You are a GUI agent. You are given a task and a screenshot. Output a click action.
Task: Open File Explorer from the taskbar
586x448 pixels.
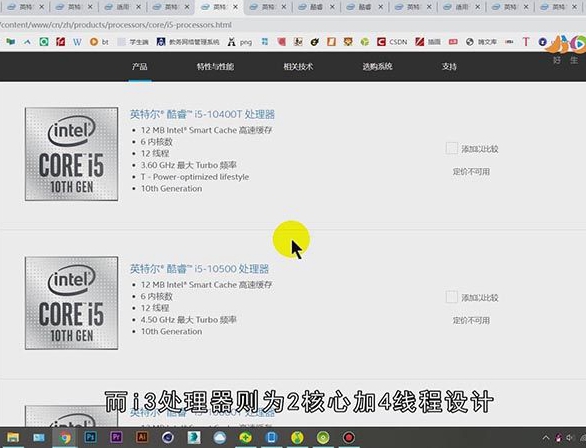pos(13,437)
